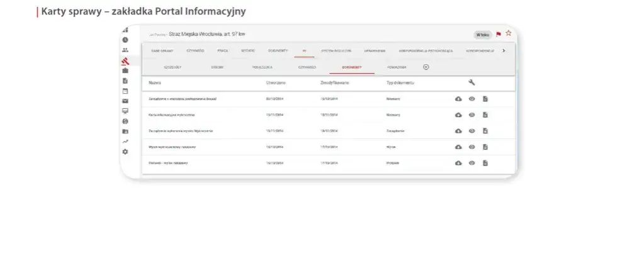Close the subtab bar with circled X icon
Image resolution: width=644 pixels, height=253 pixels.
pos(426,67)
